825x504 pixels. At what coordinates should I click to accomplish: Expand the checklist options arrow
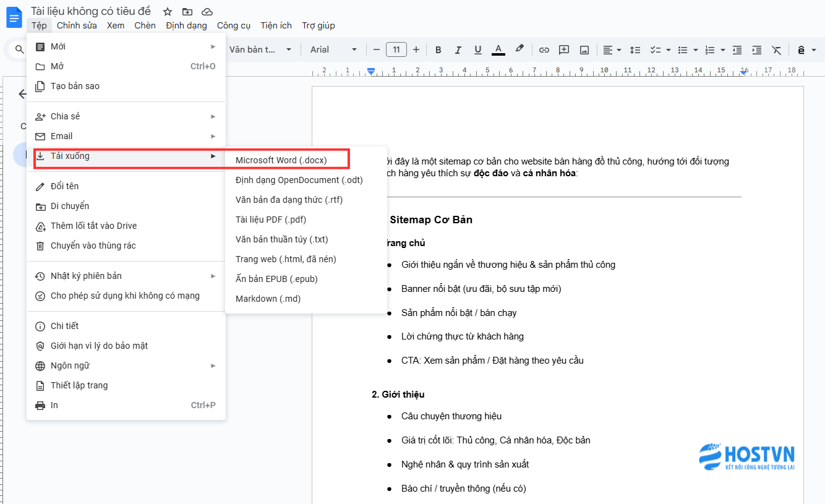(x=667, y=49)
